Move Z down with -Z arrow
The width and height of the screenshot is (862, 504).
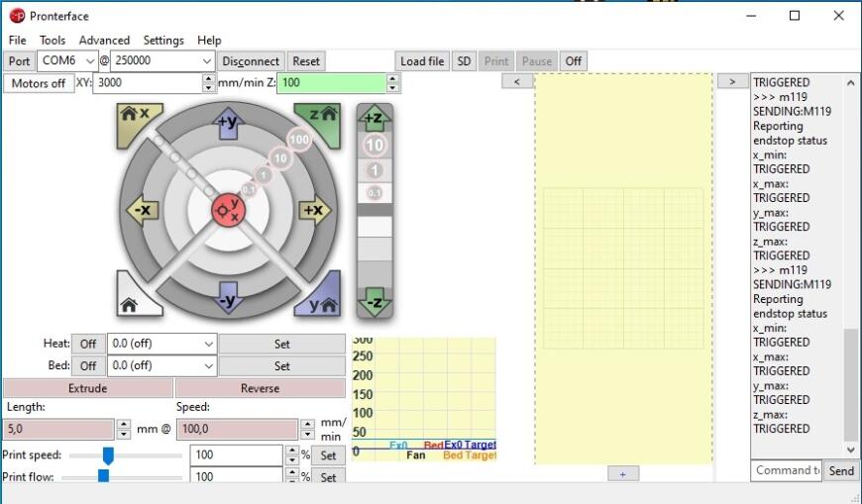point(375,302)
